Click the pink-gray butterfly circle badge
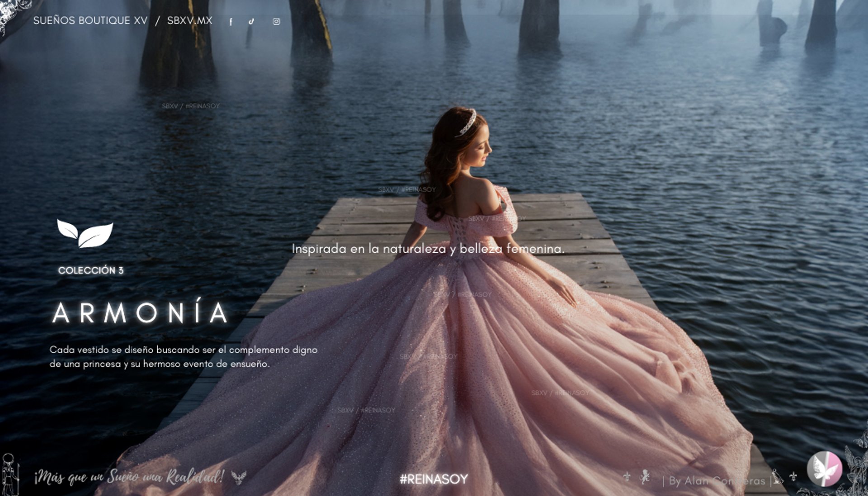This screenshot has height=496, width=868. coord(825,470)
